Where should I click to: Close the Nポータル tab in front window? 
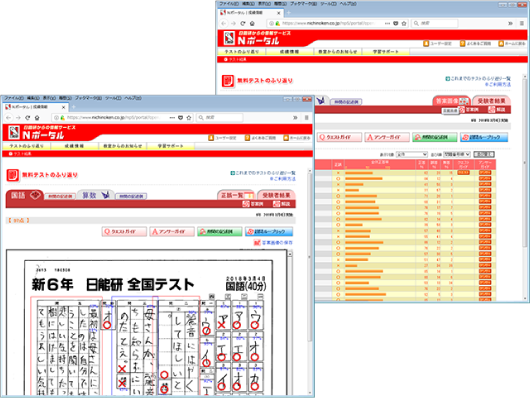63,107
